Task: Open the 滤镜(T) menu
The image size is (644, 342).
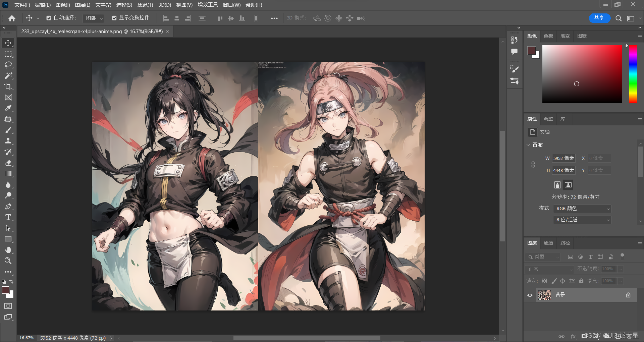Action: tap(145, 5)
